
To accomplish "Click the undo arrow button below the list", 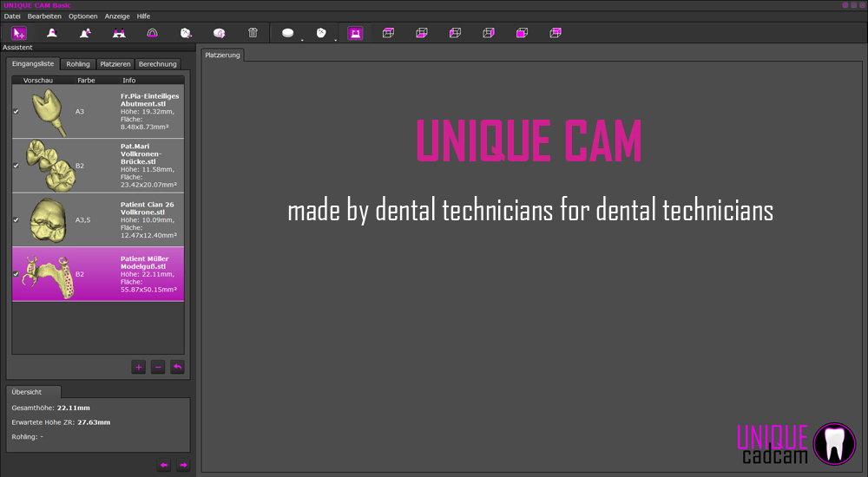I will pyautogui.click(x=177, y=367).
